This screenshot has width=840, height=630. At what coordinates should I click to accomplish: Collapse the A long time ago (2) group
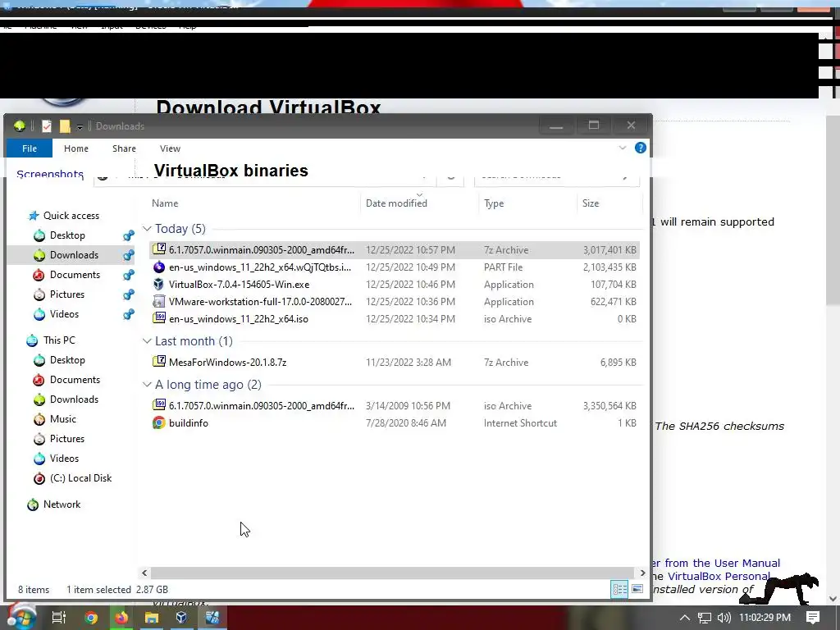[x=147, y=385]
